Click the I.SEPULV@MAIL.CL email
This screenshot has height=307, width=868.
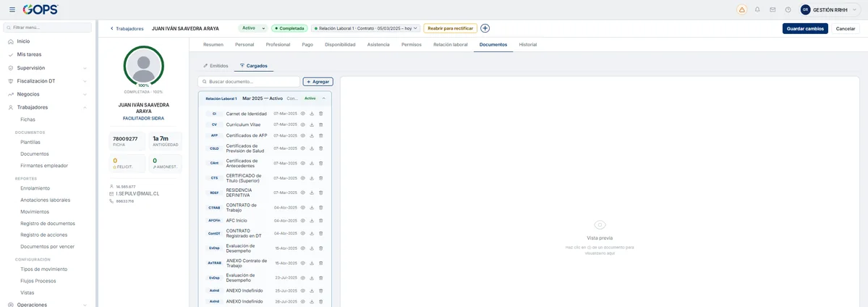point(137,194)
